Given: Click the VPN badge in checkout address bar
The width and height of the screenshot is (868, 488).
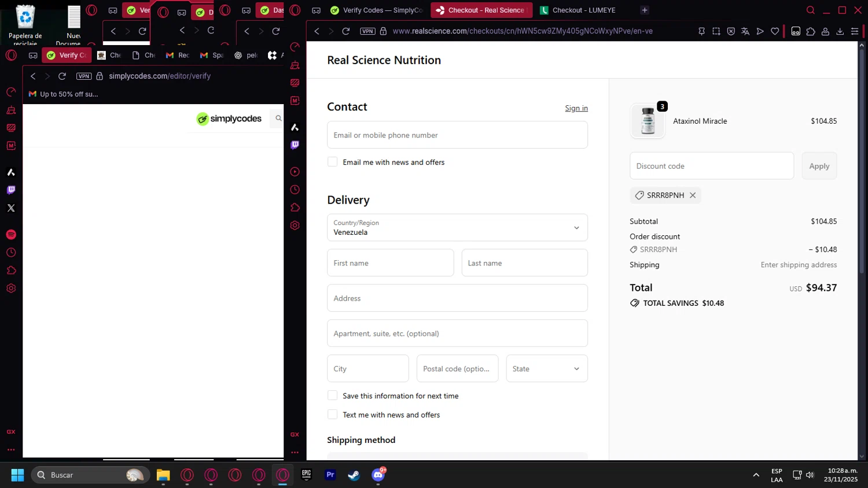Looking at the screenshot, I should coord(367,31).
